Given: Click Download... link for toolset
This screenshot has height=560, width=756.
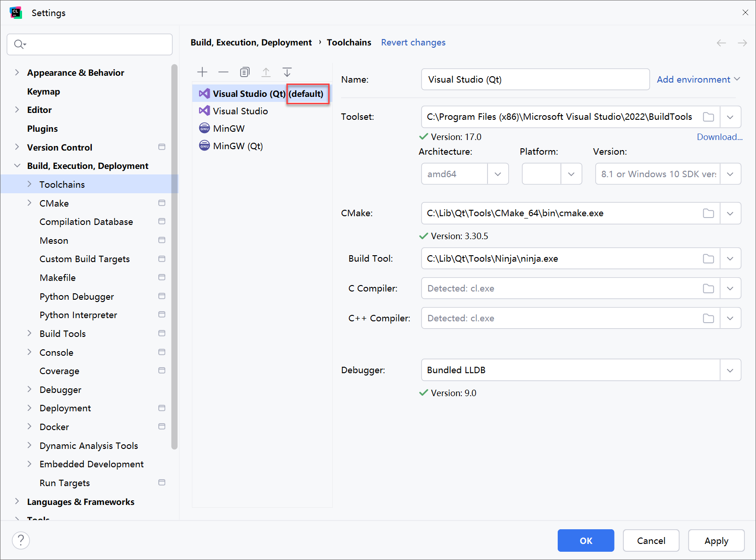Looking at the screenshot, I should (719, 137).
